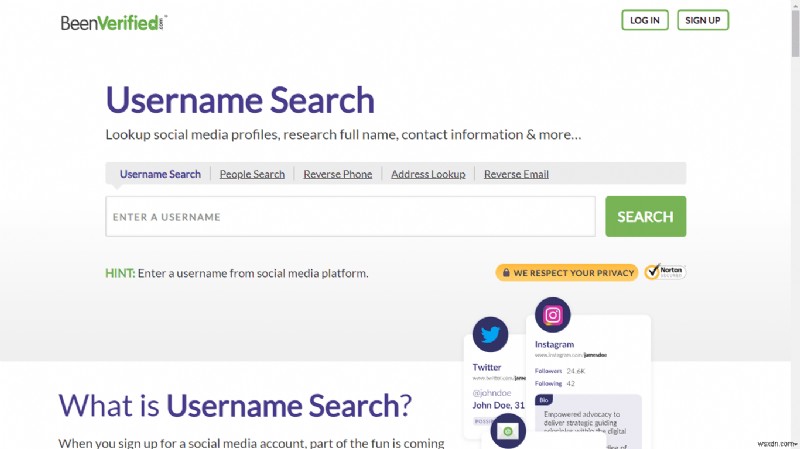
Task: Focus the Enter a Username field
Action: [351, 216]
